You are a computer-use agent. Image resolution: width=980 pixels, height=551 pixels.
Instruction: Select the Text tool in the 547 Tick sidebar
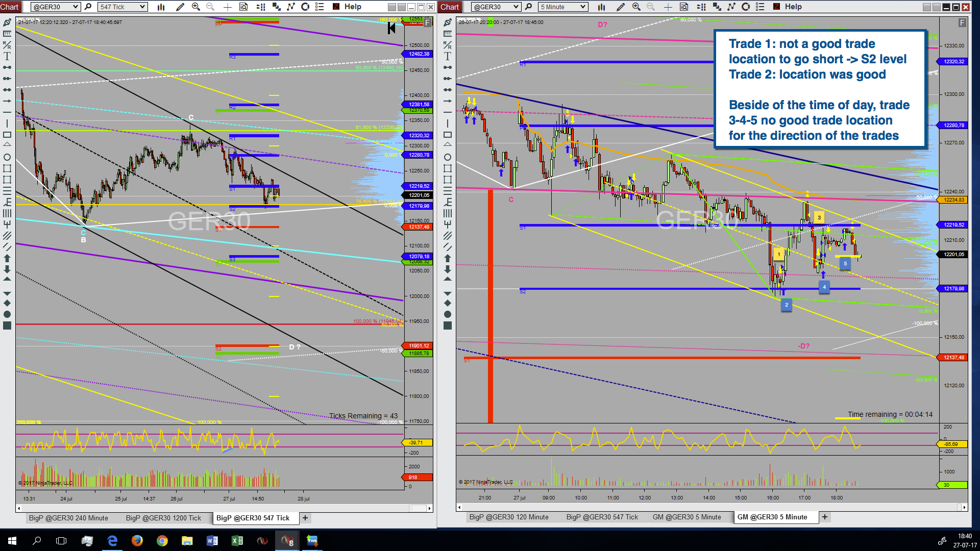pyautogui.click(x=7, y=56)
